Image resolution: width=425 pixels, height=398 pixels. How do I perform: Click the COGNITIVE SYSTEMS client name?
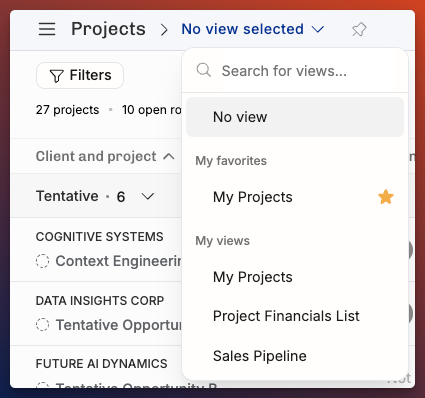(x=99, y=237)
